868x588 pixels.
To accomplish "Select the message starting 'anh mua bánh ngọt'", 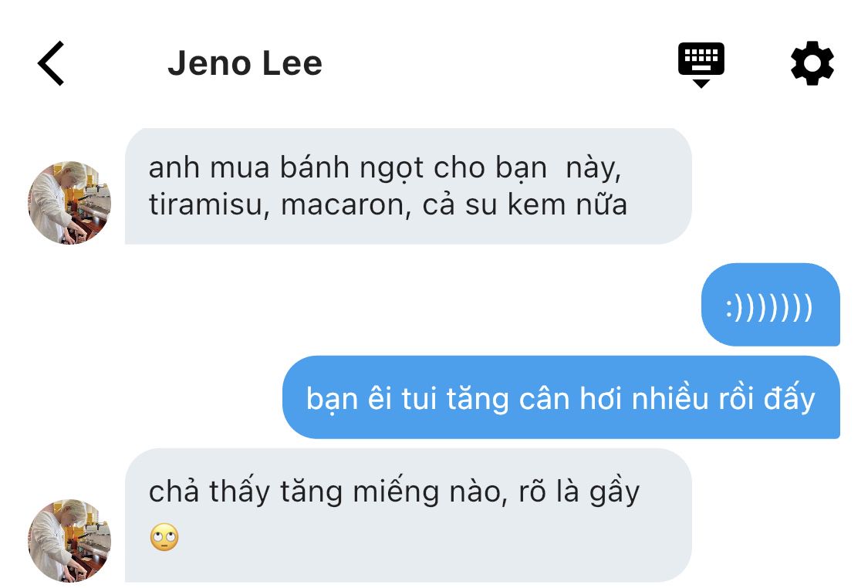I will (x=408, y=186).
